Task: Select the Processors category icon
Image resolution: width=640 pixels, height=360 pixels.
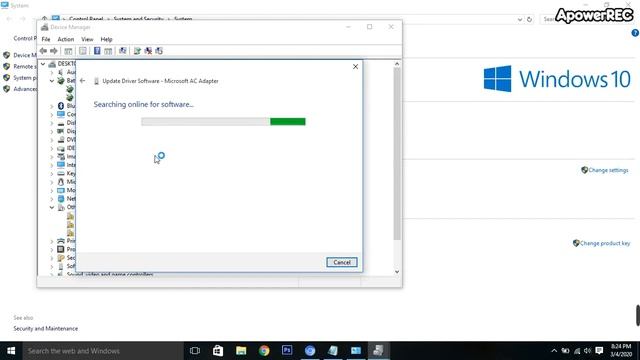Action: pyautogui.click(x=61, y=249)
